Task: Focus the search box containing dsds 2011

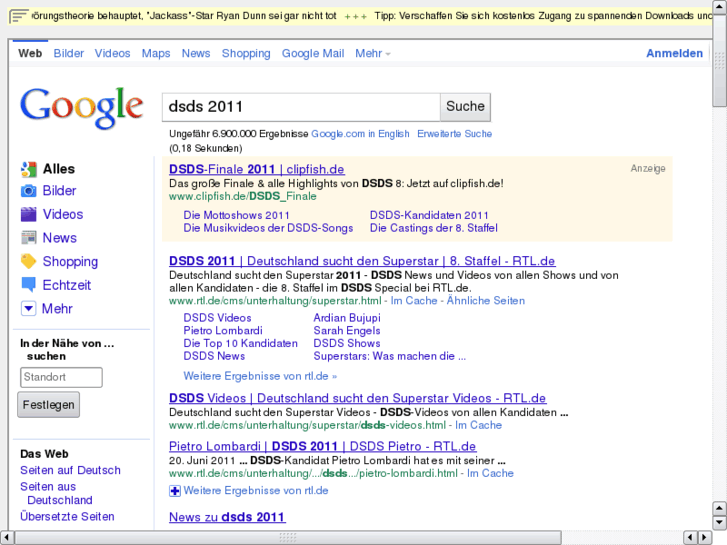Action: pyautogui.click(x=301, y=107)
